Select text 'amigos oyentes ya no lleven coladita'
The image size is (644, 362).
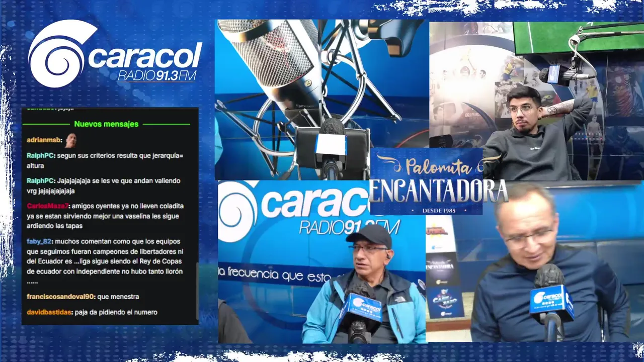tap(128, 206)
